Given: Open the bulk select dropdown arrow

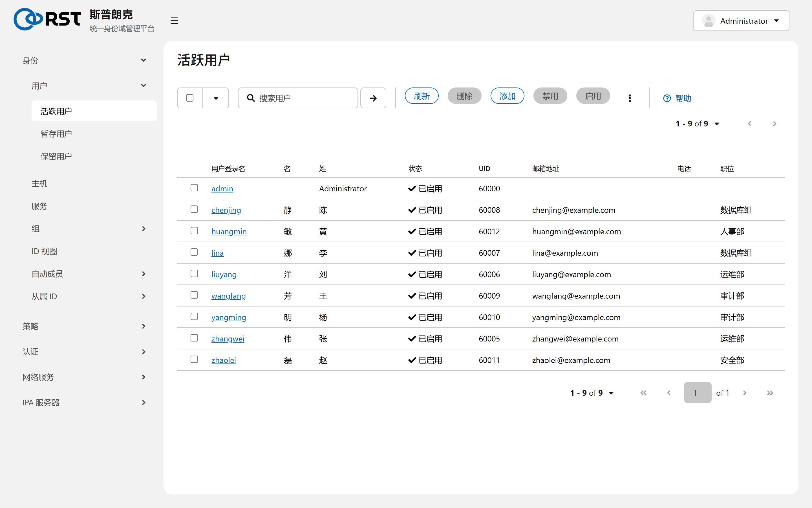Looking at the screenshot, I should (x=216, y=98).
